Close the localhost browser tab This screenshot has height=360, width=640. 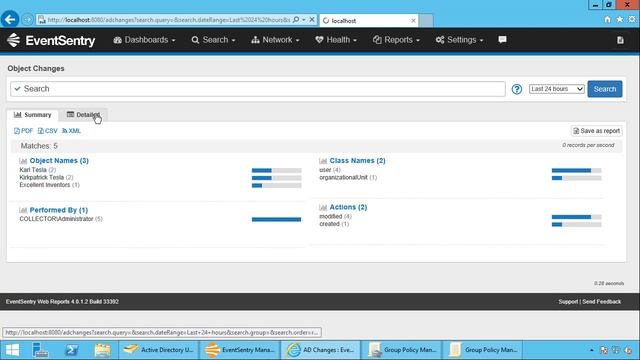(413, 20)
